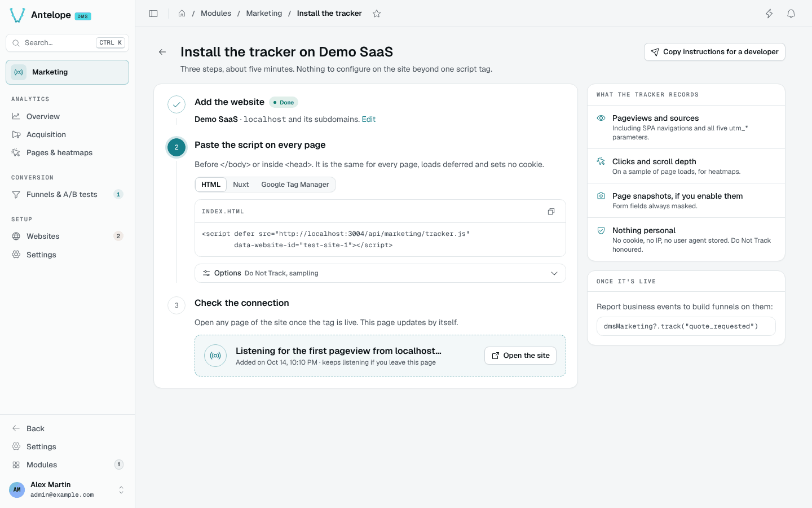Expand the Options Do Not Track section
The height and width of the screenshot is (508, 812).
point(380,273)
